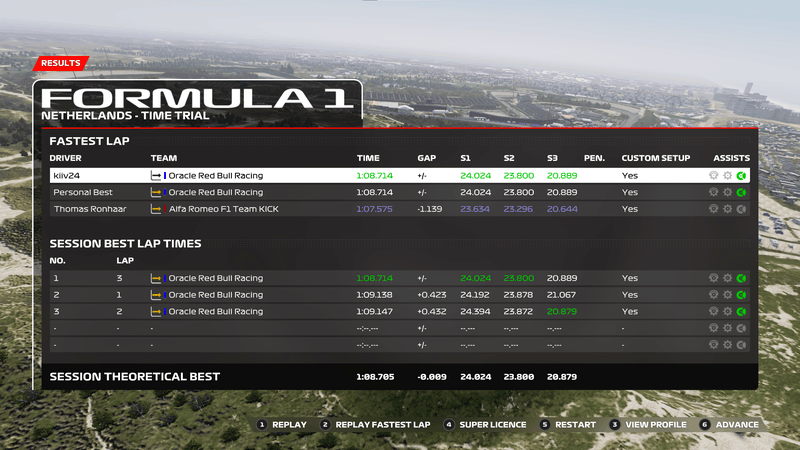Screen dimensions: 800x450
Task: Click the number 1 icon beside Replay
Action: [262, 424]
